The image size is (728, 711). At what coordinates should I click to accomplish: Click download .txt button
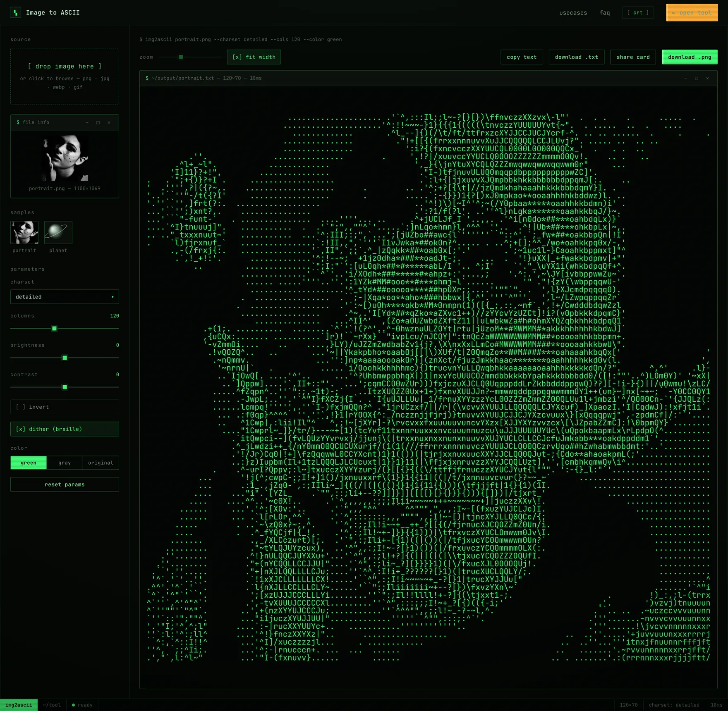577,57
